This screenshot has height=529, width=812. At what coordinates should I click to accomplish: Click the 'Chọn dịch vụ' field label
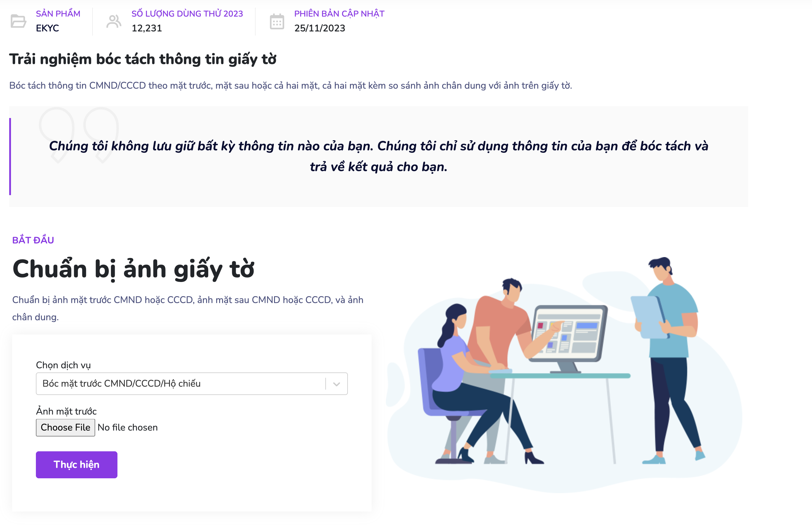(63, 365)
